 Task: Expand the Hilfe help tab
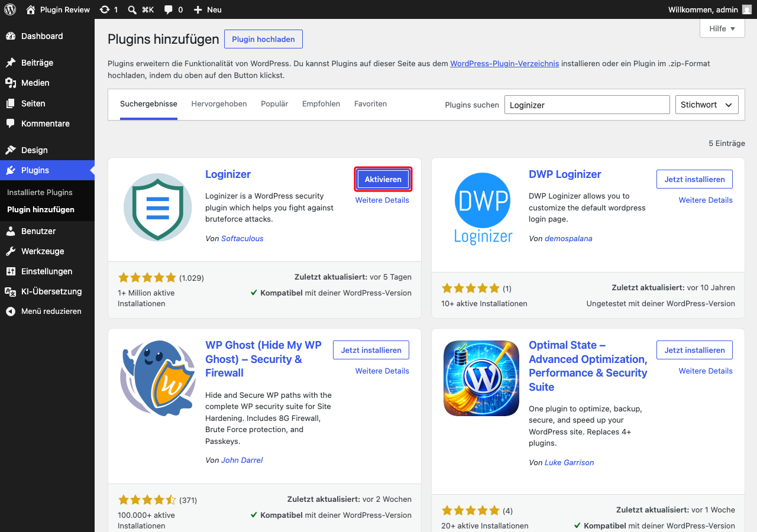coord(722,28)
